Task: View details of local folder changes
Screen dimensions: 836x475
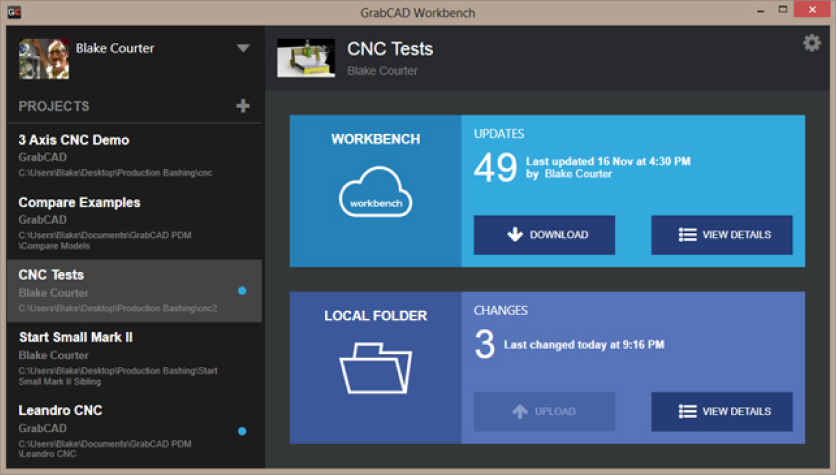Action: click(722, 412)
